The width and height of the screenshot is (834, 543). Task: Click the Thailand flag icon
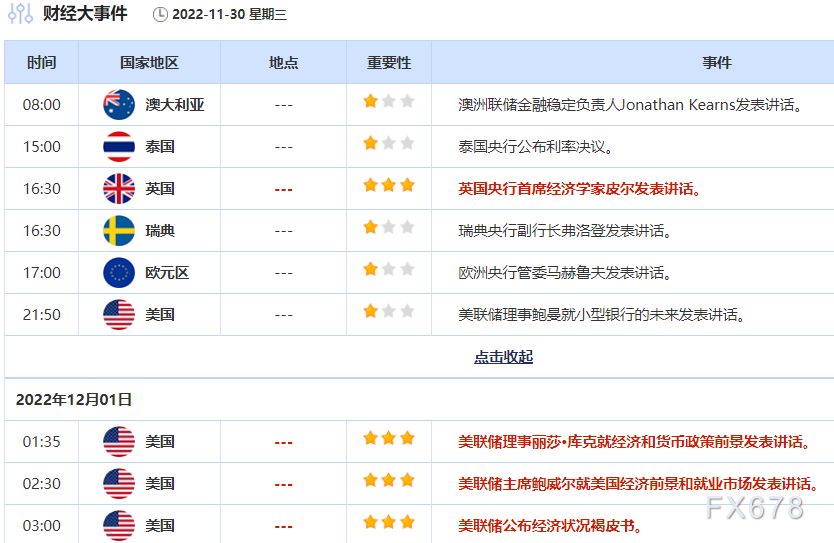pyautogui.click(x=119, y=147)
